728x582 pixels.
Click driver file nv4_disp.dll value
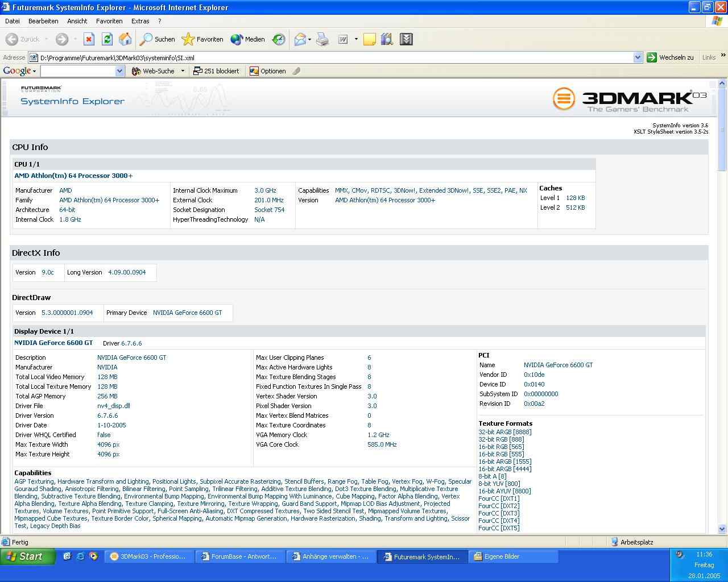click(114, 406)
